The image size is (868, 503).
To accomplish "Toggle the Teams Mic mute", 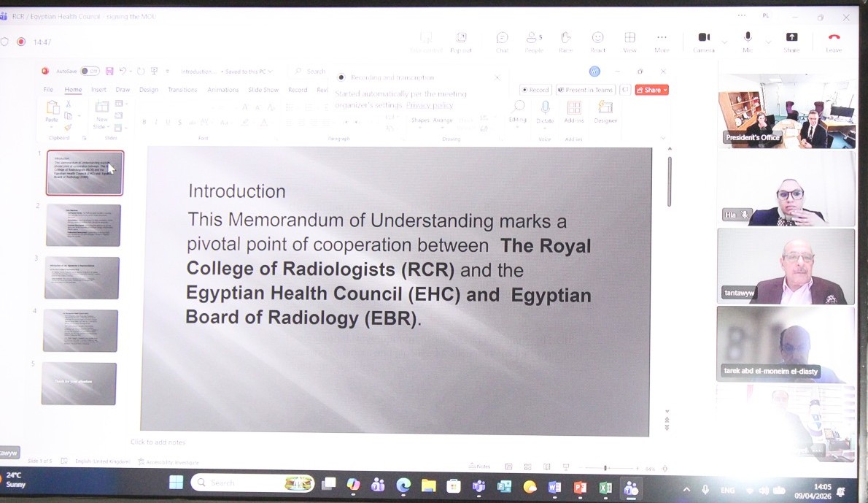I will point(748,42).
